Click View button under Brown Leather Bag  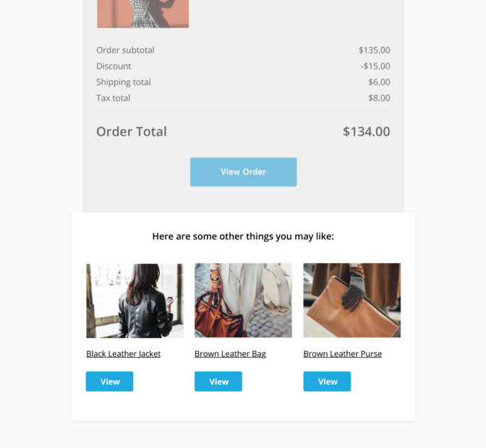point(218,382)
